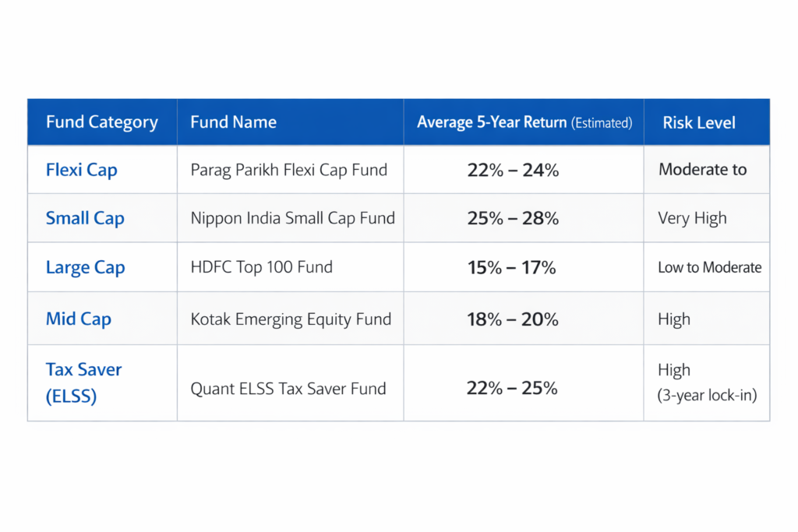798x532 pixels.
Task: Open the Small Cap category link
Action: (85, 218)
